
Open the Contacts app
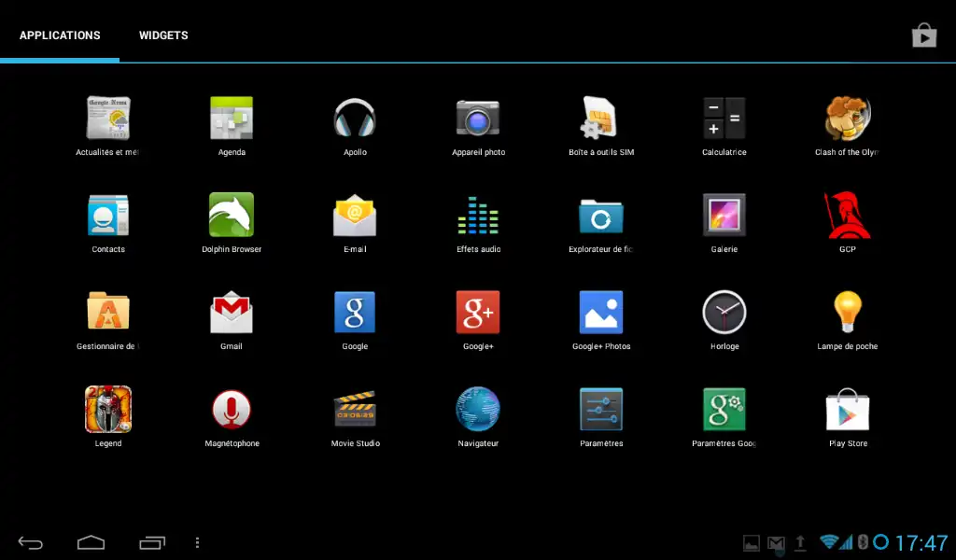pos(108,215)
